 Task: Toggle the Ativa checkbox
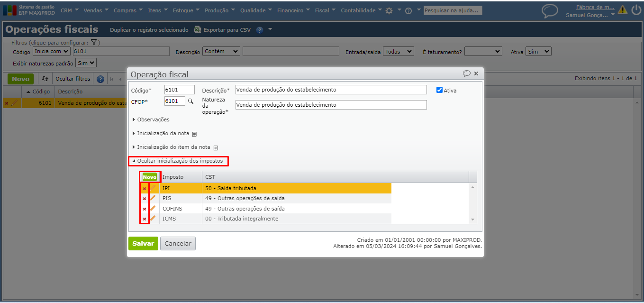click(439, 90)
